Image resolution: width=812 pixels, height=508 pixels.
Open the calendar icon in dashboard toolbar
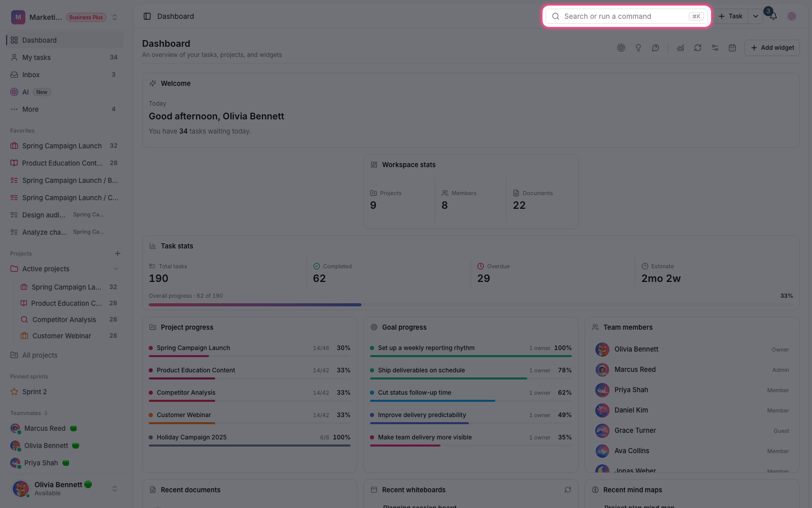(x=732, y=48)
